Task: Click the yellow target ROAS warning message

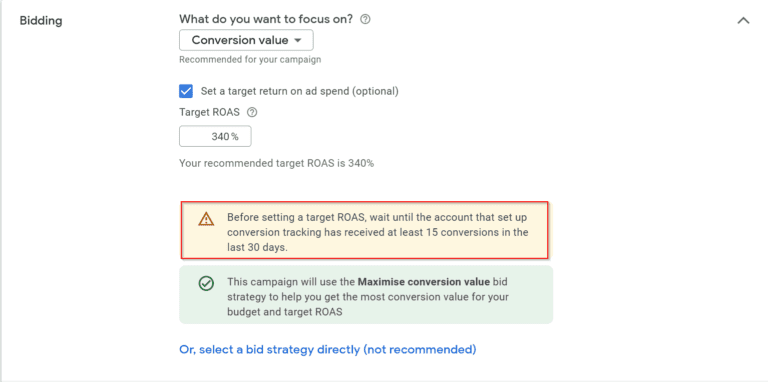Action: click(364, 230)
